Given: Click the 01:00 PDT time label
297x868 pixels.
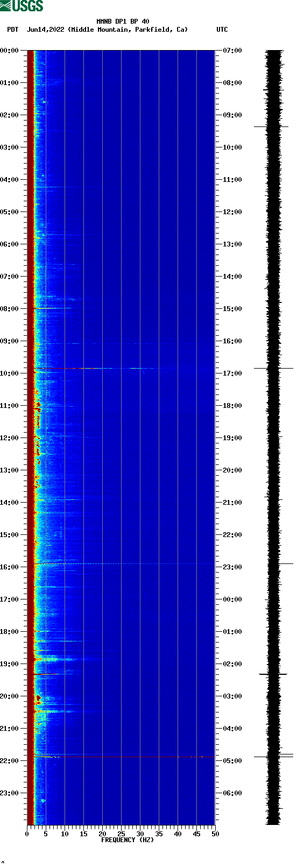Looking at the screenshot, I should [9, 83].
